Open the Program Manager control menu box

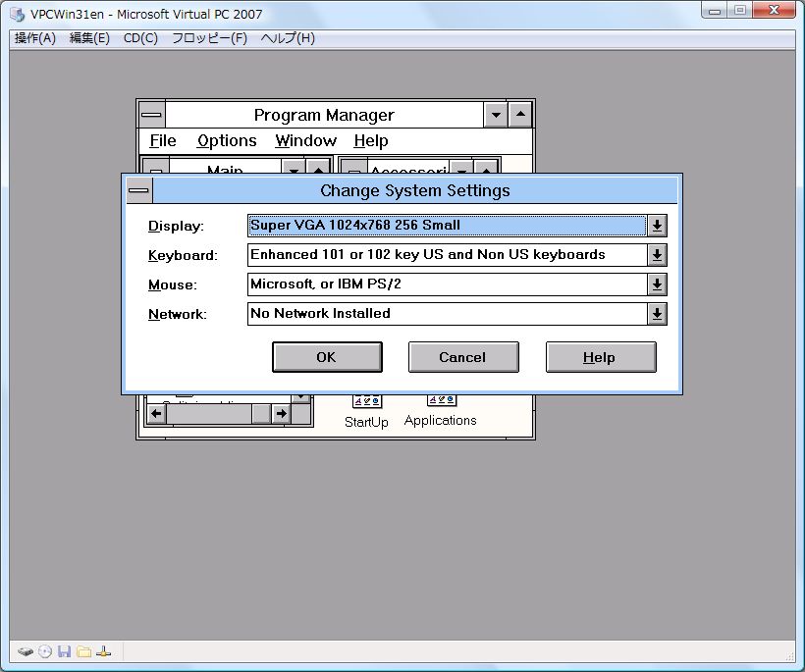point(151,115)
